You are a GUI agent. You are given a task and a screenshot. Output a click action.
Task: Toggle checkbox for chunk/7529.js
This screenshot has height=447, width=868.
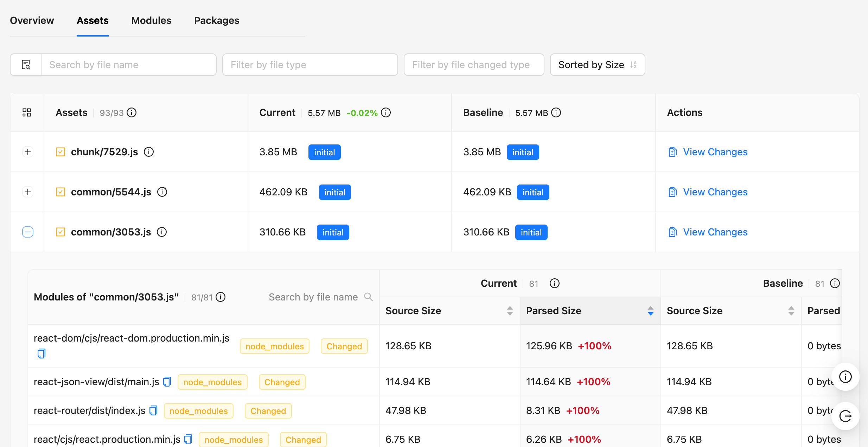[x=60, y=152]
